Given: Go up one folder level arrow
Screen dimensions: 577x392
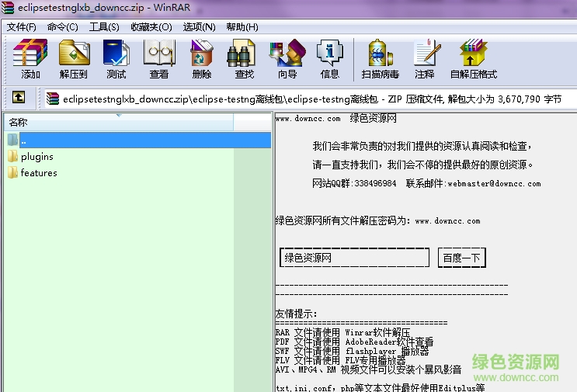Looking at the screenshot, I should 19,98.
